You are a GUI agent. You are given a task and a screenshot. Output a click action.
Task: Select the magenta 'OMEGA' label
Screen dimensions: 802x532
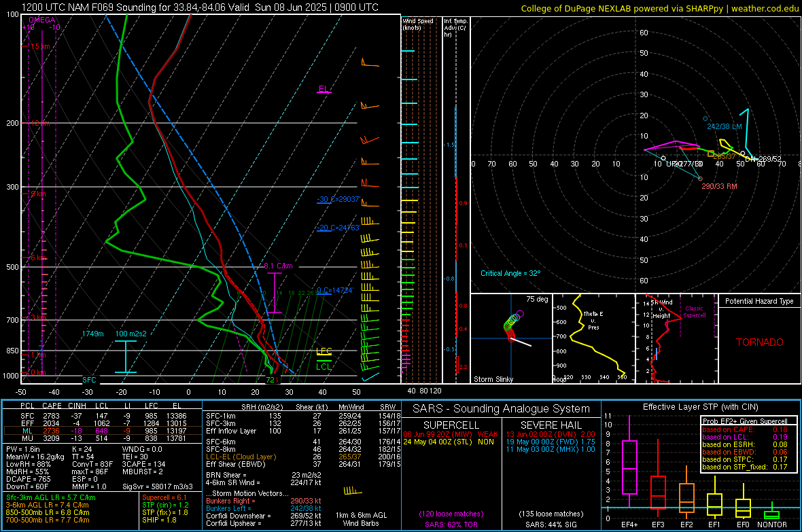point(41,20)
